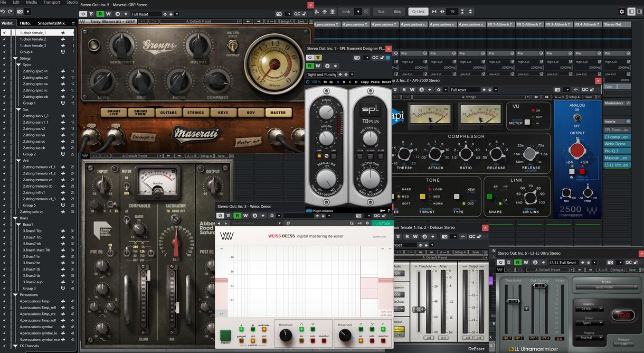The image size is (644, 353).
Task: Open MixConsole setup gear icon
Action: click(621, 12)
